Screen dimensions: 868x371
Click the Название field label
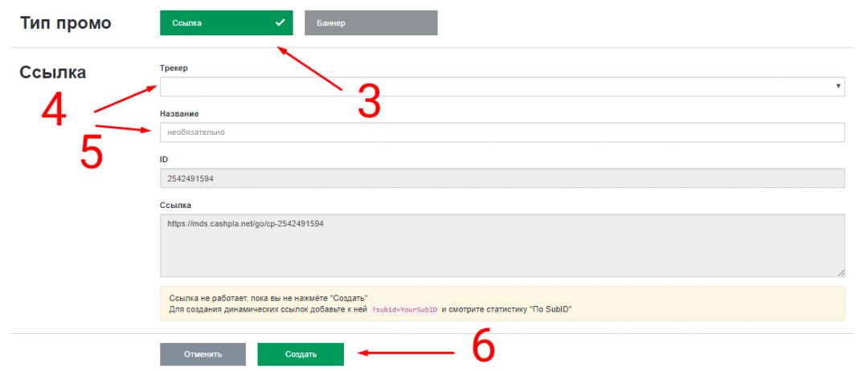coord(179,114)
